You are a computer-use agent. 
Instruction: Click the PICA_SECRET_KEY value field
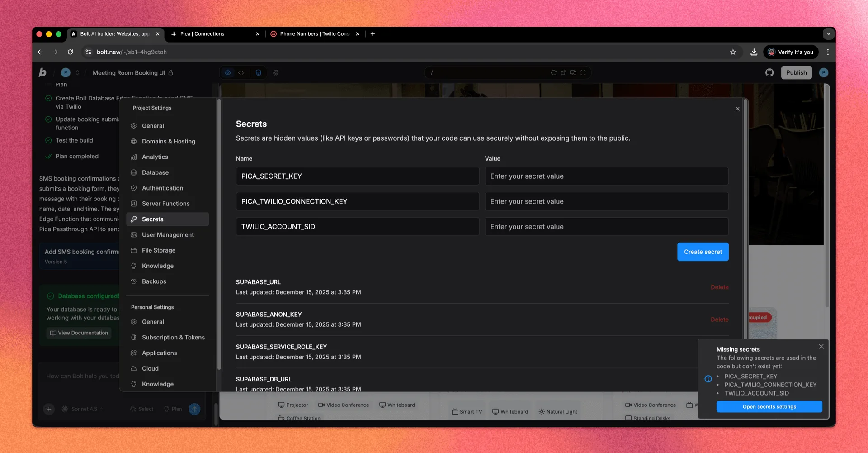pyautogui.click(x=606, y=176)
